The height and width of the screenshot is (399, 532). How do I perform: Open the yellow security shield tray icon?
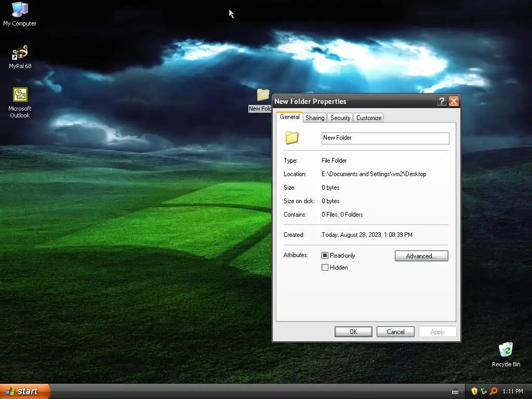click(474, 391)
